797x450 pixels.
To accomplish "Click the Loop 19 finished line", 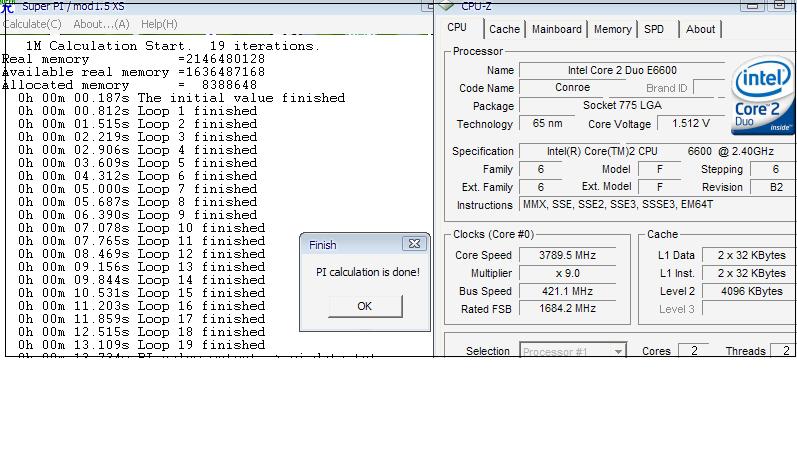I will pos(141,345).
